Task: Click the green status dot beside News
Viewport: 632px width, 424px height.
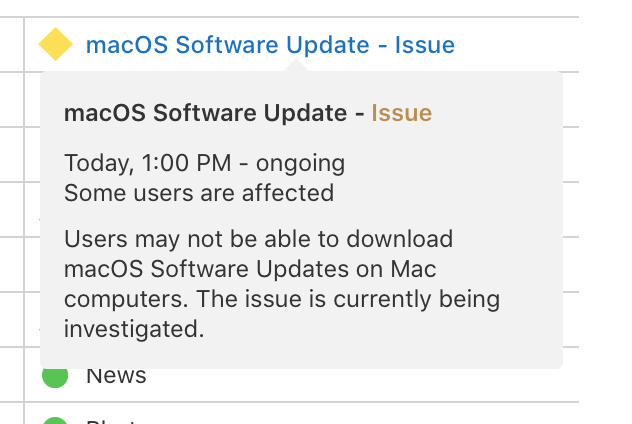Action: pyautogui.click(x=55, y=377)
